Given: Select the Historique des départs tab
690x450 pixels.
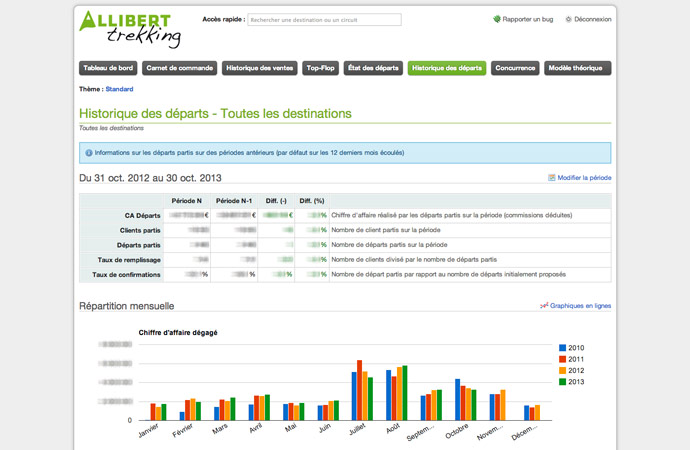Looking at the screenshot, I should (x=447, y=68).
